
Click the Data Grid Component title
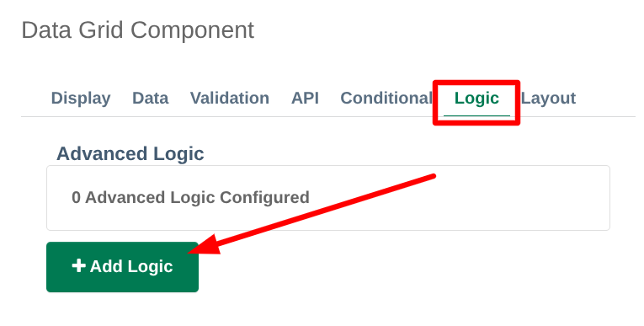point(137,30)
